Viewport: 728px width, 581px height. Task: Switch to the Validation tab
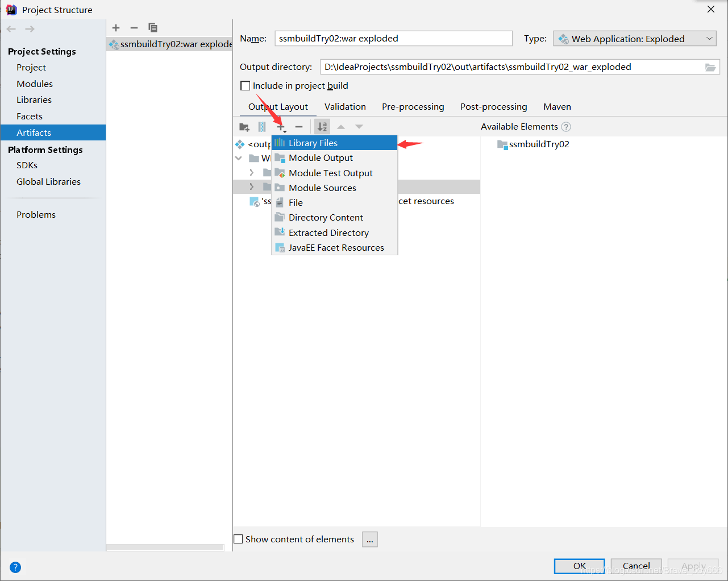coord(345,107)
